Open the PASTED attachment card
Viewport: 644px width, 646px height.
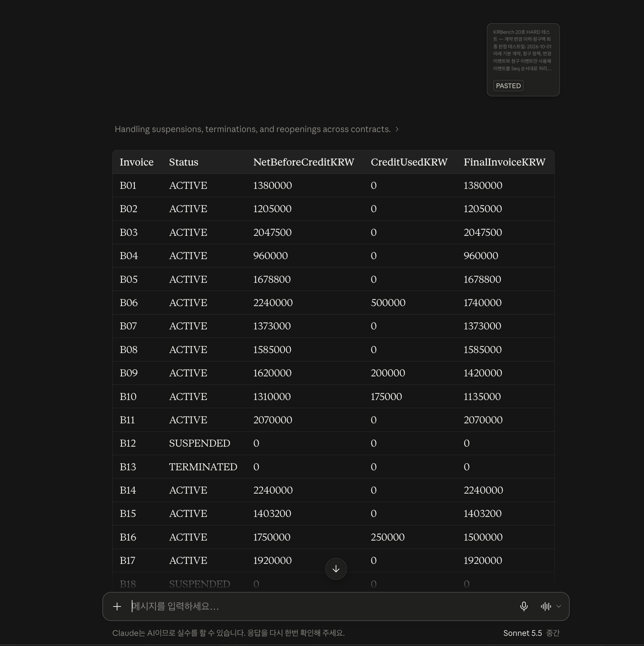pyautogui.click(x=523, y=60)
